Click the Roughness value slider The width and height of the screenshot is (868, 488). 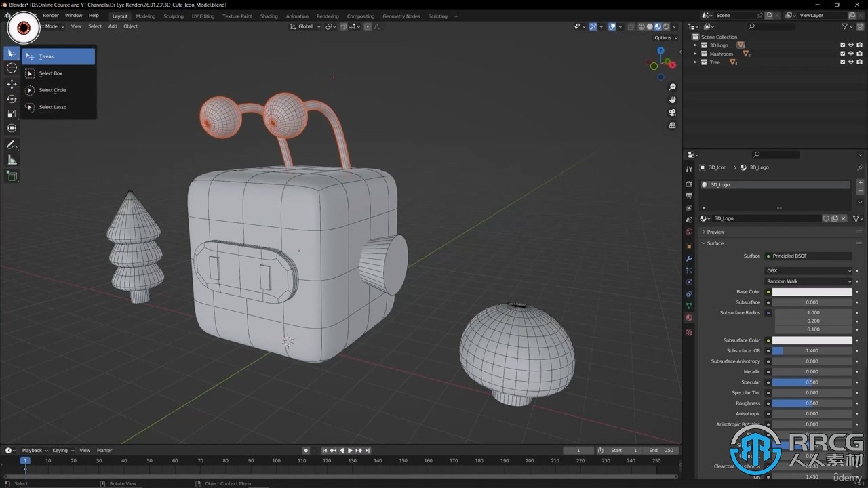(812, 403)
